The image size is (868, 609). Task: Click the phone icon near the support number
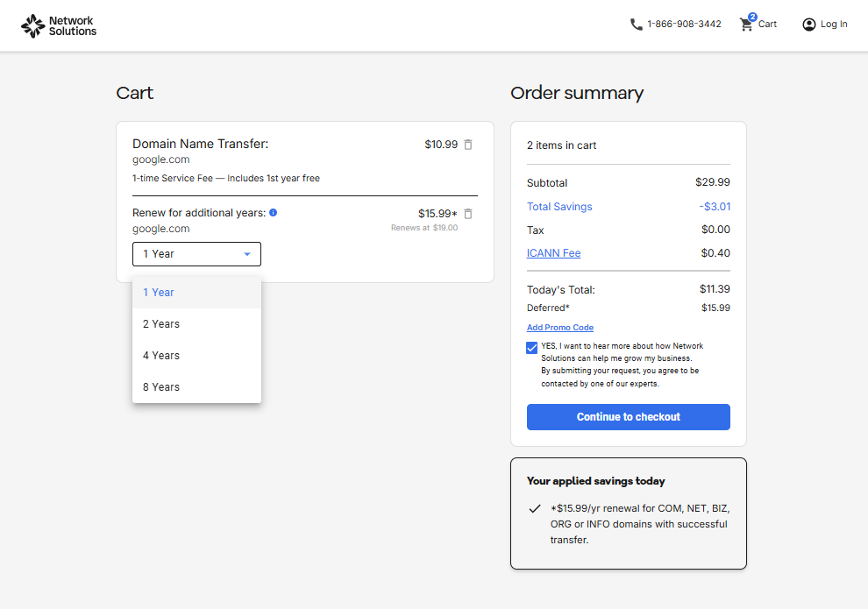(x=636, y=24)
